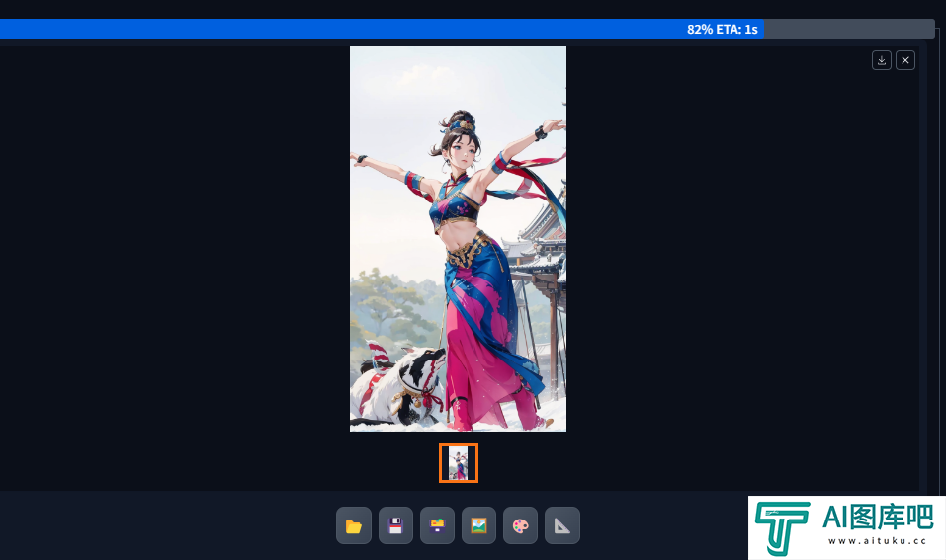This screenshot has width=946, height=560.
Task: Save the image using the floppy disk icon
Action: click(x=395, y=526)
